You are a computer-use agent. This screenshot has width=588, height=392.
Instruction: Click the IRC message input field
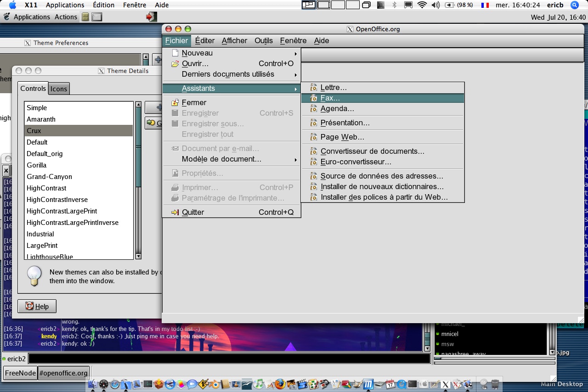click(x=229, y=358)
